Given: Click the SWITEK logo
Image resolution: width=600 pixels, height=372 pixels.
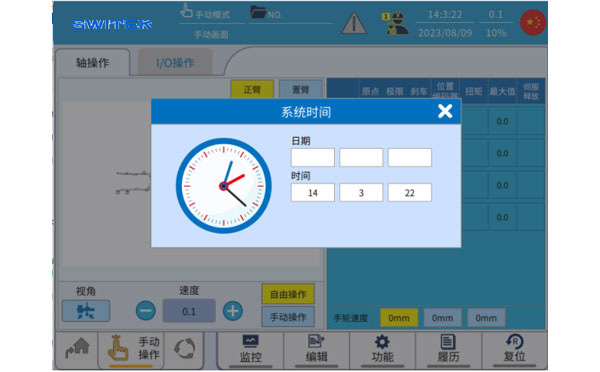Looking at the screenshot, I should click(x=112, y=24).
